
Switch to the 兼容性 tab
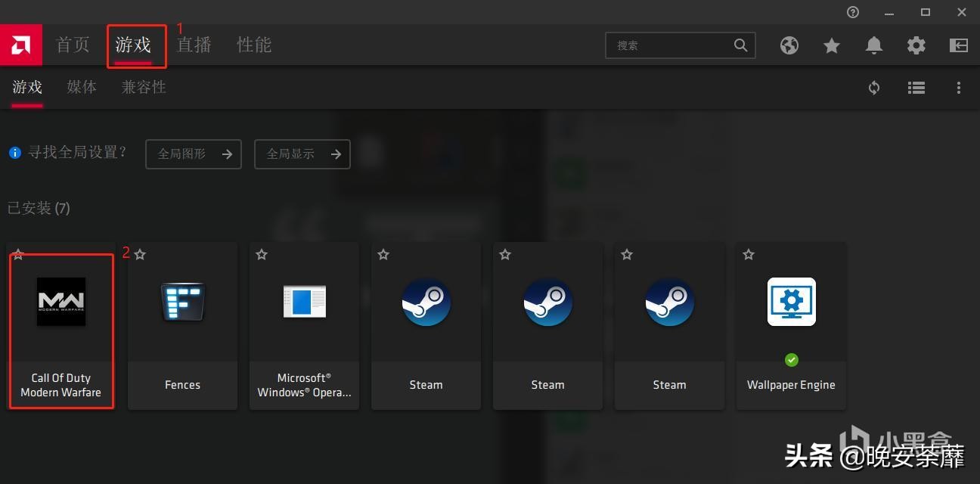pos(144,88)
